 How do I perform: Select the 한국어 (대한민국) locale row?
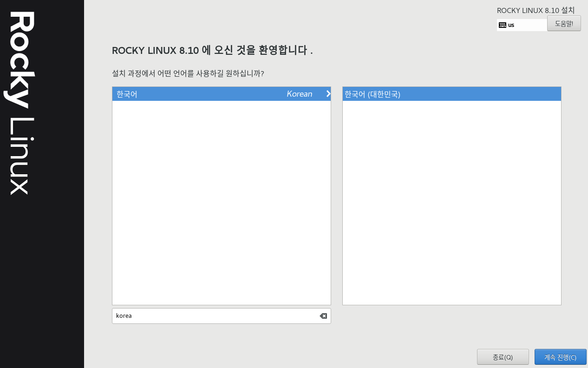[452, 94]
